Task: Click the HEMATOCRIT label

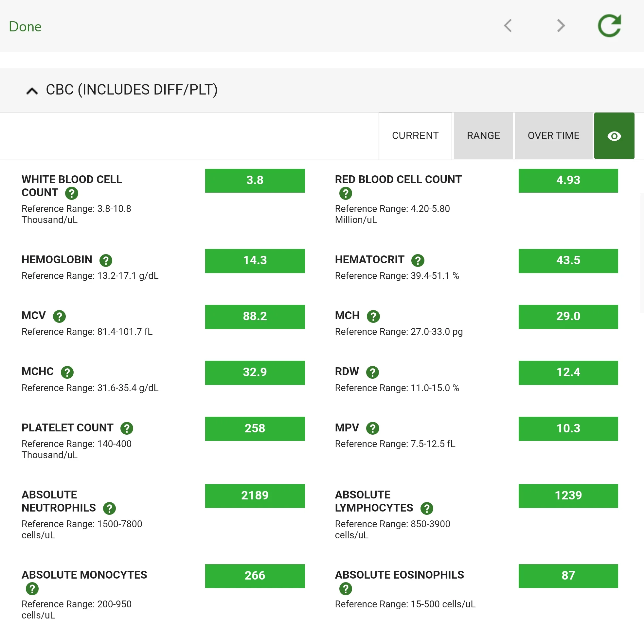Action: tap(369, 260)
